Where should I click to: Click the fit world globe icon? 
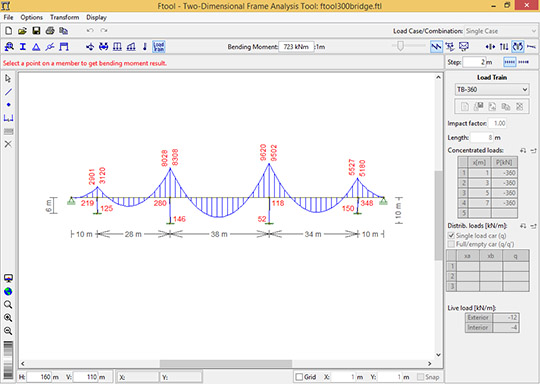tap(8, 291)
